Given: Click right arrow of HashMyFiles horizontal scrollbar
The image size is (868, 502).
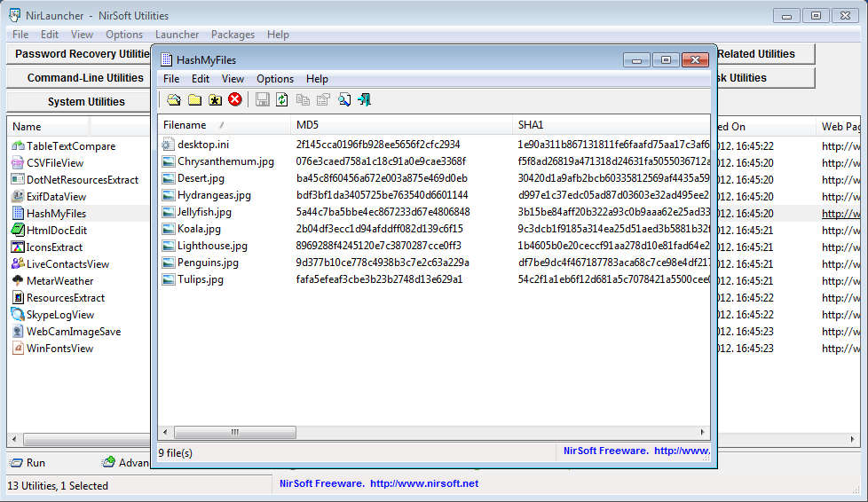Looking at the screenshot, I should pyautogui.click(x=703, y=432).
